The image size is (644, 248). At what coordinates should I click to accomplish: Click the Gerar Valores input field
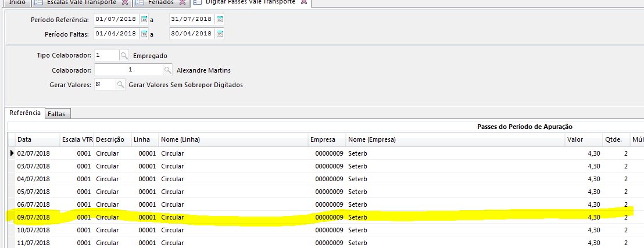[105, 85]
